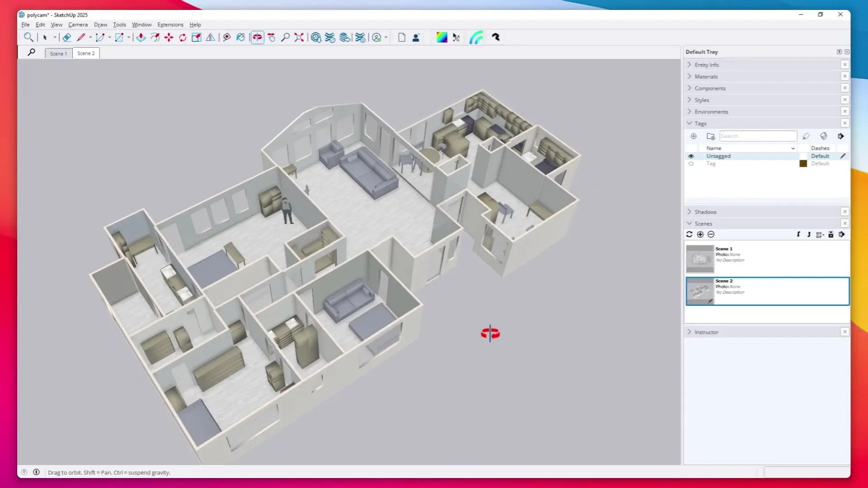868x488 pixels.
Task: Select the Rotate tool
Action: point(182,37)
